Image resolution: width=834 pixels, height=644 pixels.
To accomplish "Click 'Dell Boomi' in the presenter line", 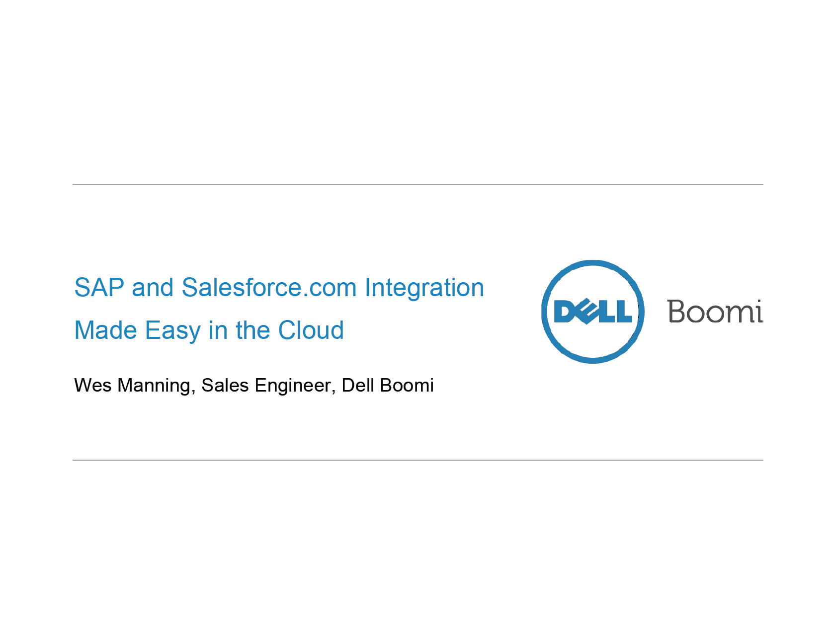I will (x=388, y=386).
